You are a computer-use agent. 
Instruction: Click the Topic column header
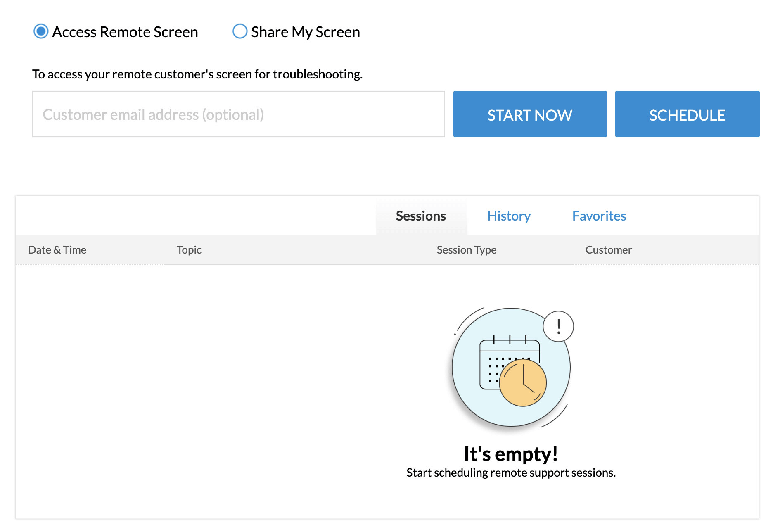pos(189,250)
